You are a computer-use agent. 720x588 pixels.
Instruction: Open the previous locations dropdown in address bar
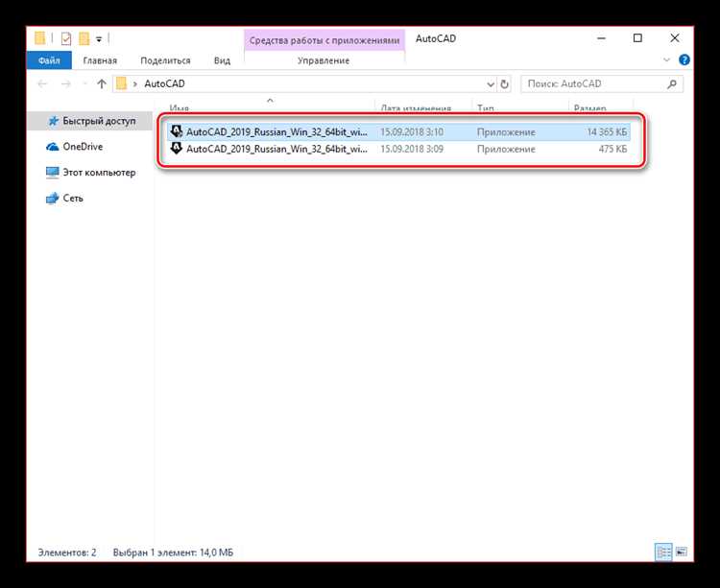pyautogui.click(x=491, y=84)
